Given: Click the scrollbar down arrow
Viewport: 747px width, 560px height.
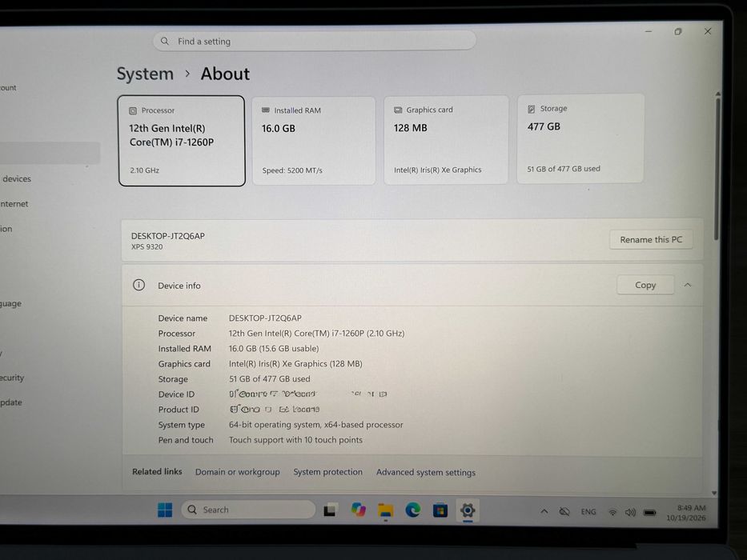Looking at the screenshot, I should pyautogui.click(x=714, y=494).
